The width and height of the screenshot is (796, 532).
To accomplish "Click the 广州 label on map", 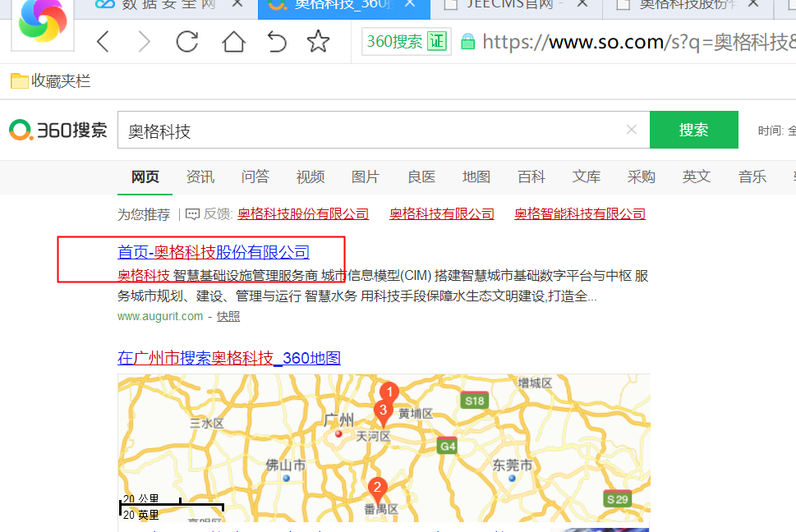I will (x=338, y=420).
